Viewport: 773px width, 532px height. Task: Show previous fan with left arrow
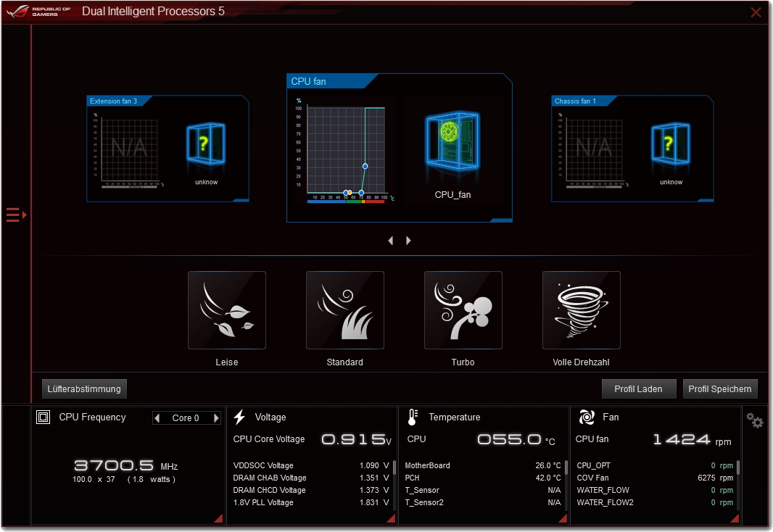click(390, 241)
